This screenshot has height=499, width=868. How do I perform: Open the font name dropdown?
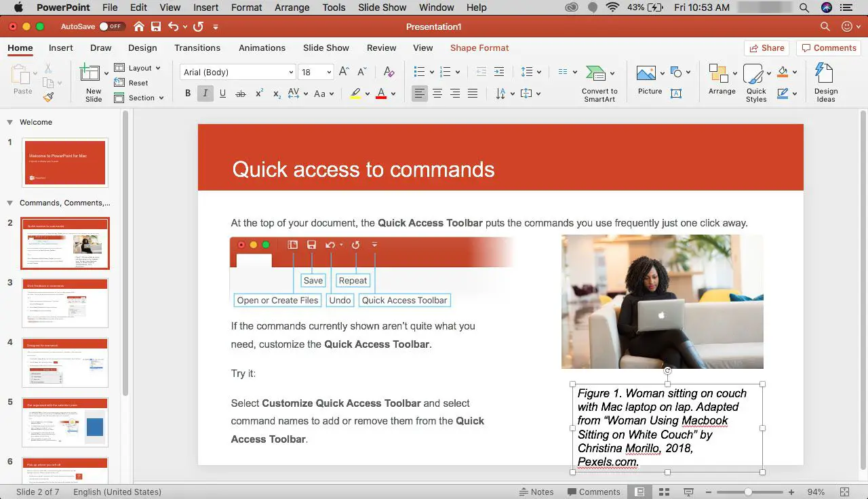292,71
